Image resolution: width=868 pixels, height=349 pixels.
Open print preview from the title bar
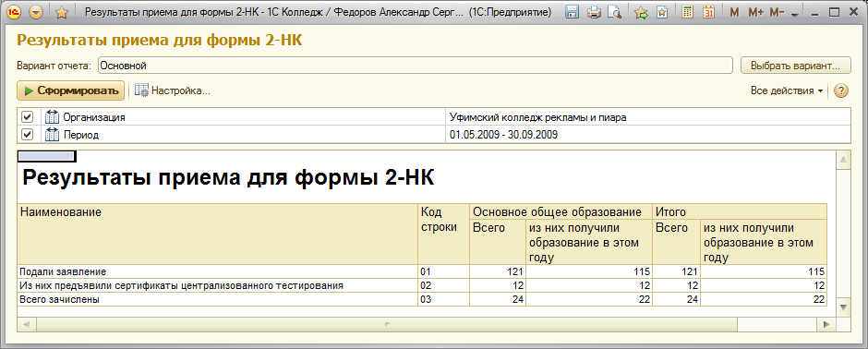pos(613,12)
